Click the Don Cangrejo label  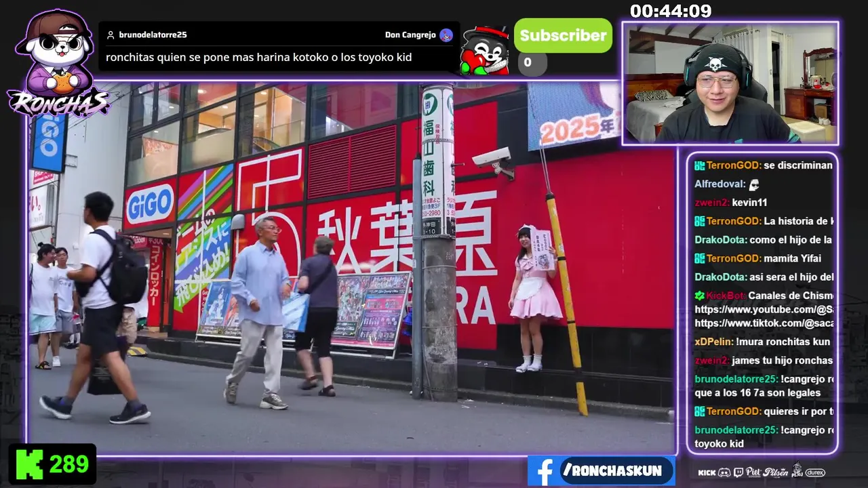[x=410, y=35]
